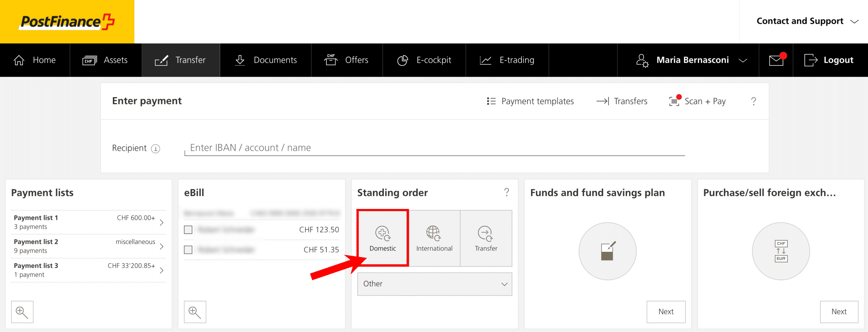Click '3 payments' under Payment list 1
Screen dimensions: 868x332
31,227
